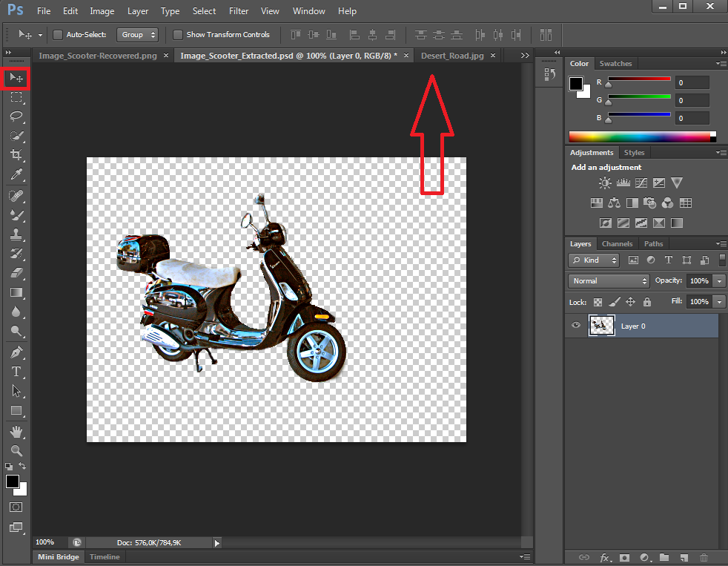Open the Normal blend mode dropdown
This screenshot has width=728, height=566.
click(608, 280)
